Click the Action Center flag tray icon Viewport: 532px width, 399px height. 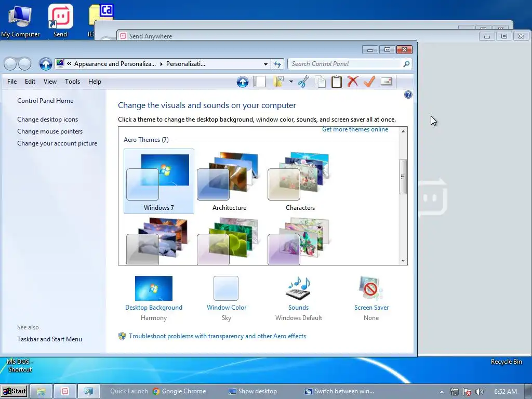[467, 392]
